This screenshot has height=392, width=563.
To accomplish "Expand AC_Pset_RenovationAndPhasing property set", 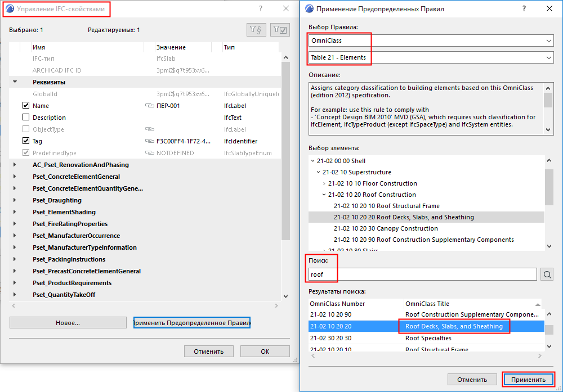I will click(x=15, y=165).
